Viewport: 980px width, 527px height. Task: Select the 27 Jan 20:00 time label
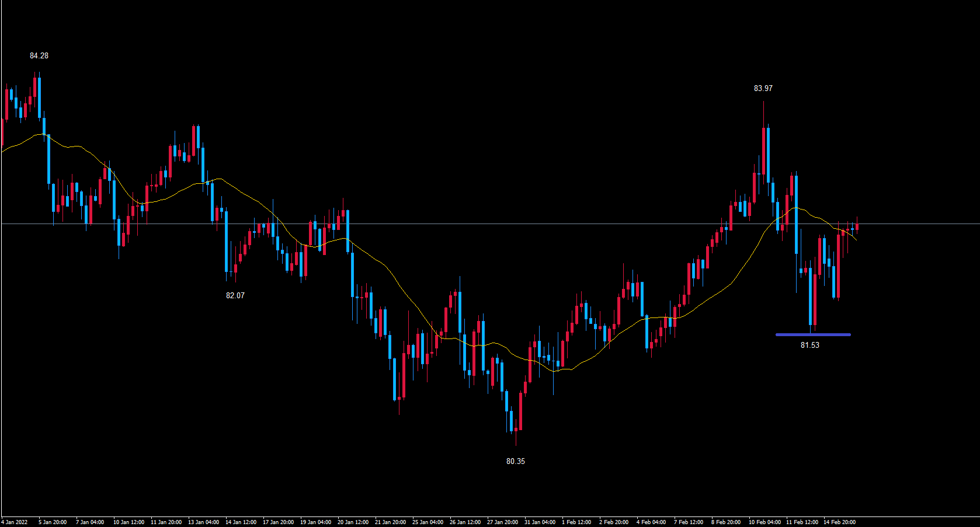[x=502, y=522]
